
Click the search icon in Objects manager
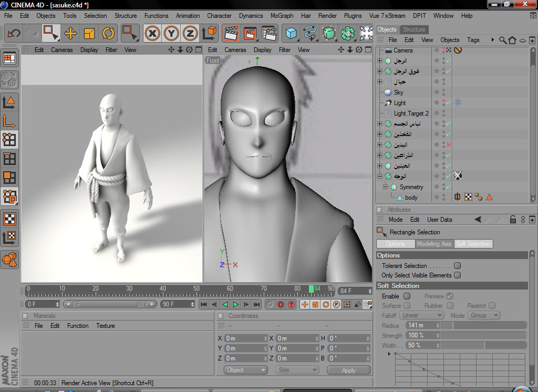(503, 40)
